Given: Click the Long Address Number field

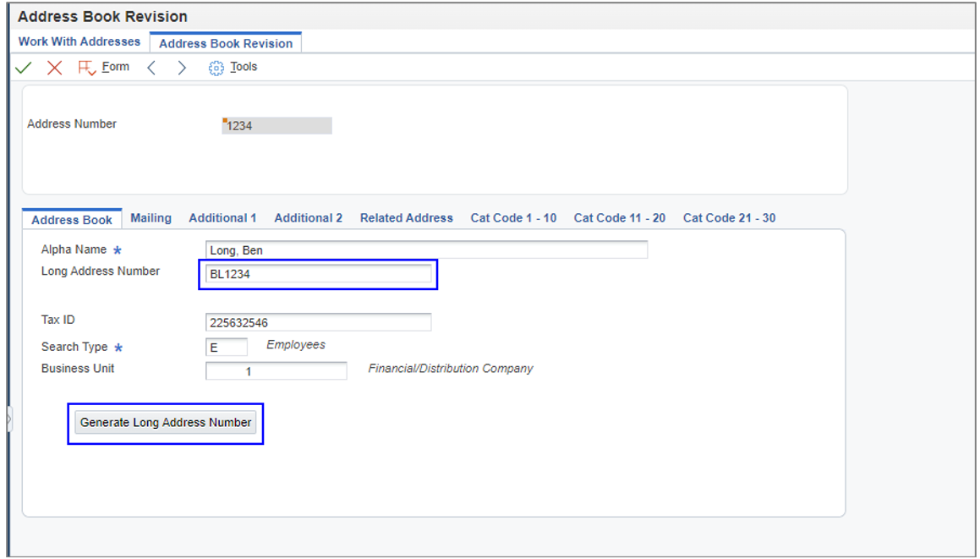Looking at the screenshot, I should (x=317, y=274).
